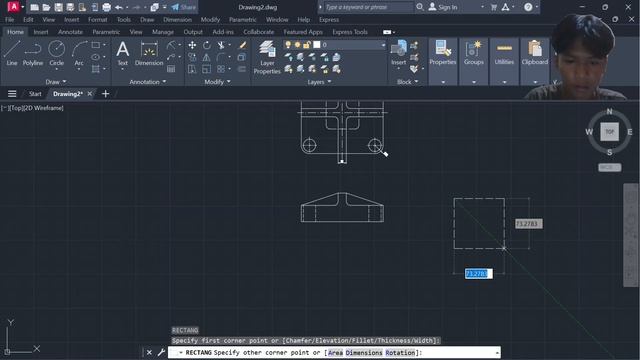Image resolution: width=640 pixels, height=360 pixels.
Task: Expand the Layers panel
Action: pyautogui.click(x=319, y=82)
